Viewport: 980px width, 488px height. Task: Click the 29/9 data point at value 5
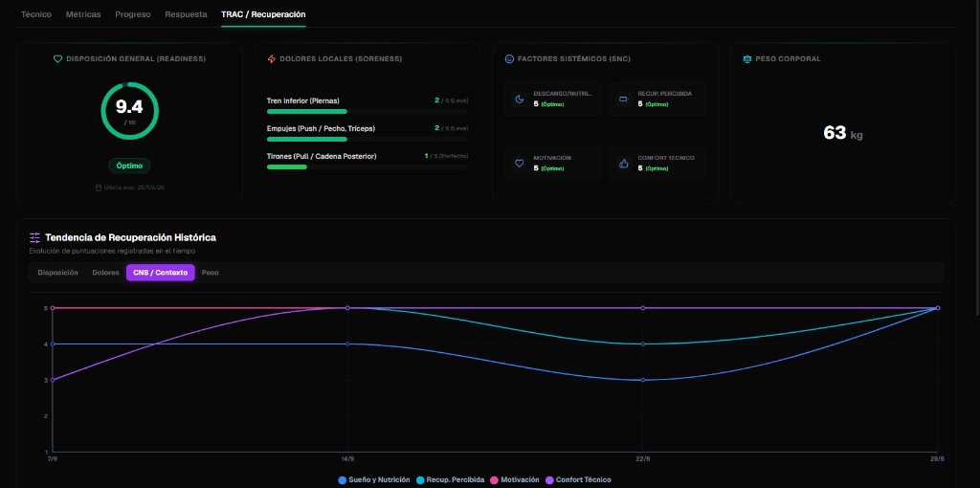click(938, 308)
